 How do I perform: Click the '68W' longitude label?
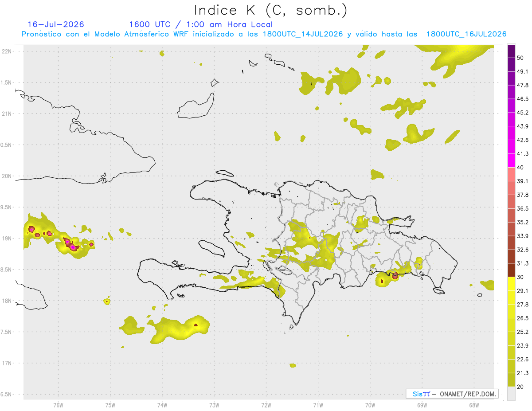pos(474,405)
